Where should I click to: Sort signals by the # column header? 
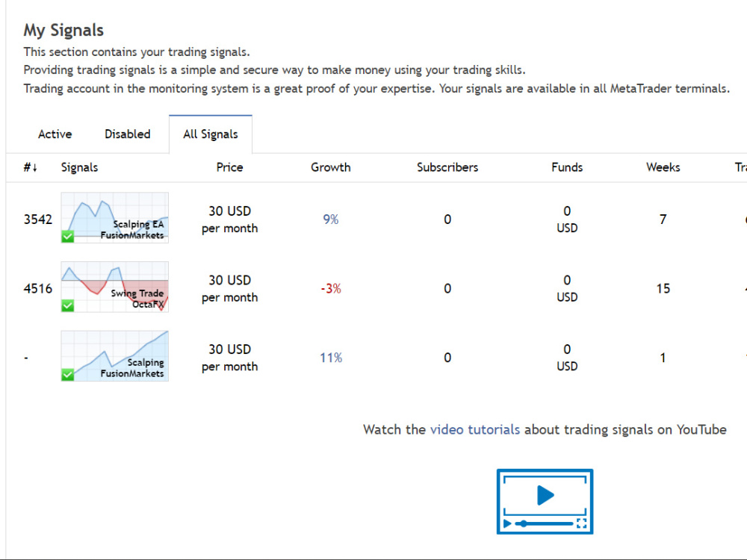coord(31,167)
